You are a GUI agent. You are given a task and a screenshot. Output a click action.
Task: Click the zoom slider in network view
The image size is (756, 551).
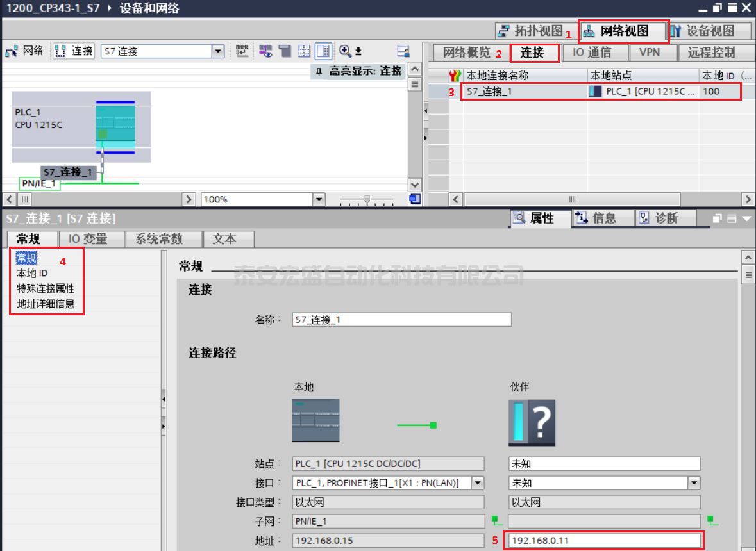[x=367, y=199]
